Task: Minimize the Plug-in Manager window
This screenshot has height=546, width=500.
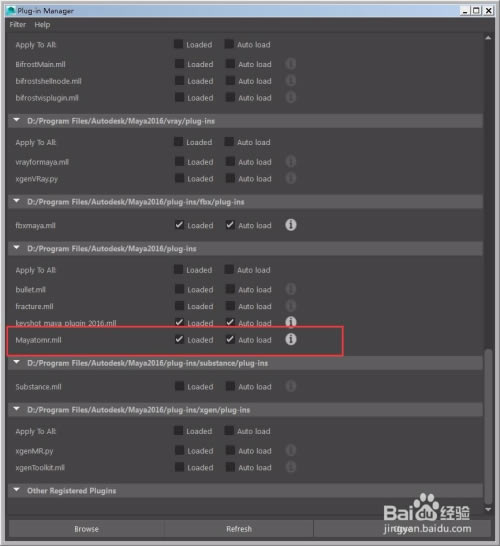Action: (x=465, y=11)
